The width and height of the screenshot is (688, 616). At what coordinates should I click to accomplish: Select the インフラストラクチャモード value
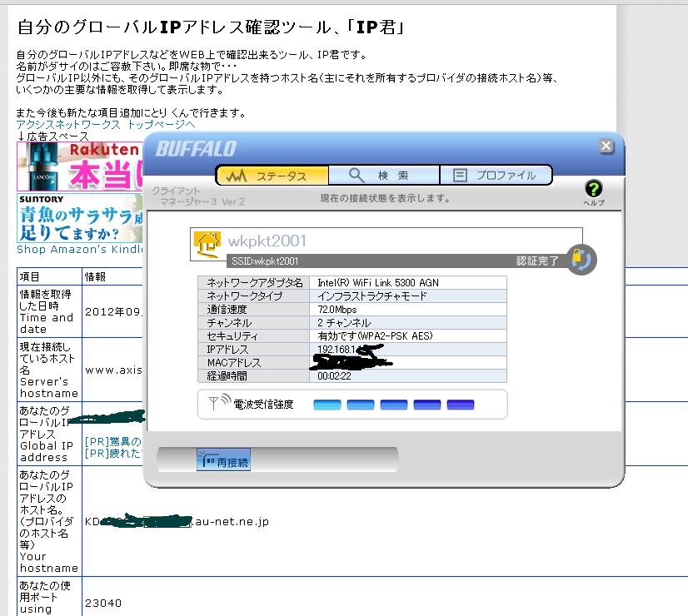click(x=372, y=296)
